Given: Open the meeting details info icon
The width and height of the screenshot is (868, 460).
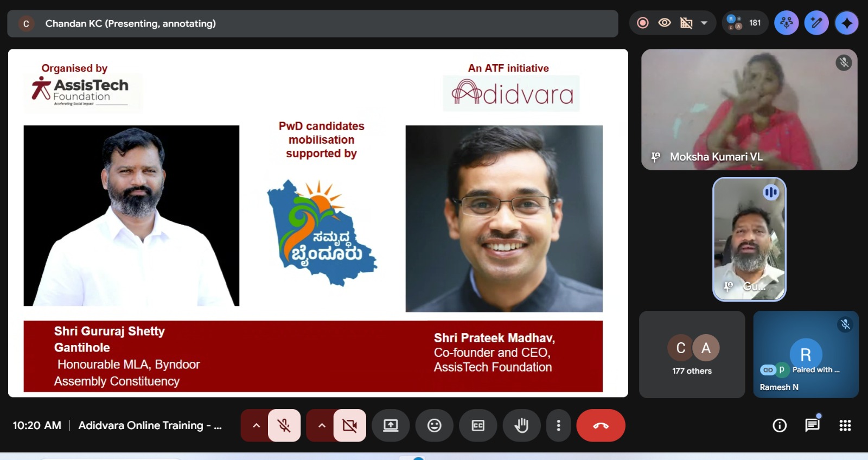Looking at the screenshot, I should [780, 426].
